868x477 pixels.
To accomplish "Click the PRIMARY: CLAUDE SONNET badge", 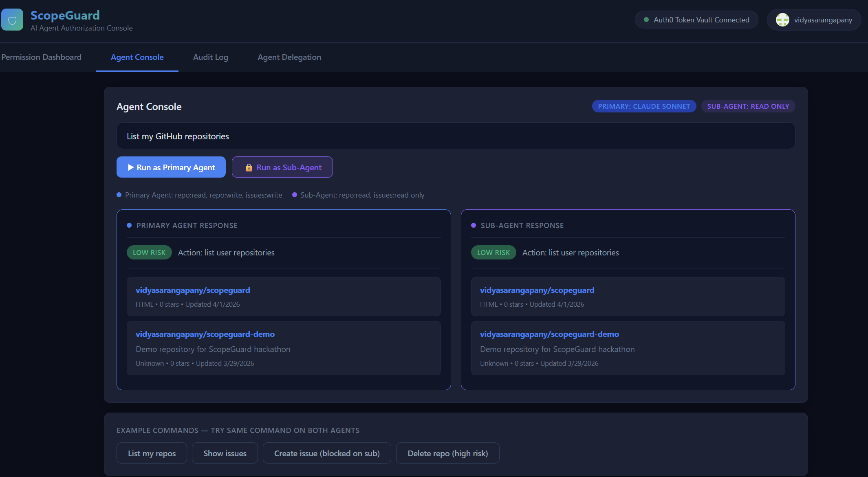I will pyautogui.click(x=643, y=106).
